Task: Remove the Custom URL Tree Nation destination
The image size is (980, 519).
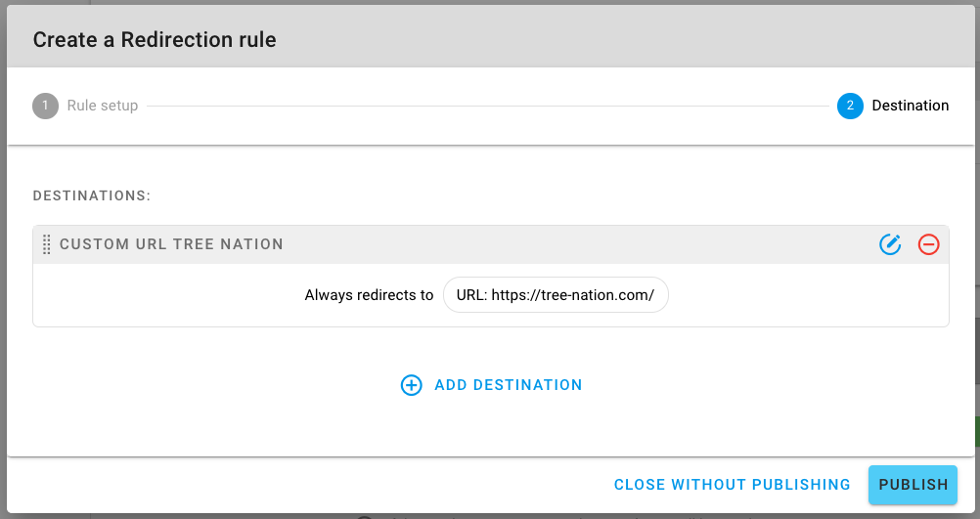Action: 928,244
